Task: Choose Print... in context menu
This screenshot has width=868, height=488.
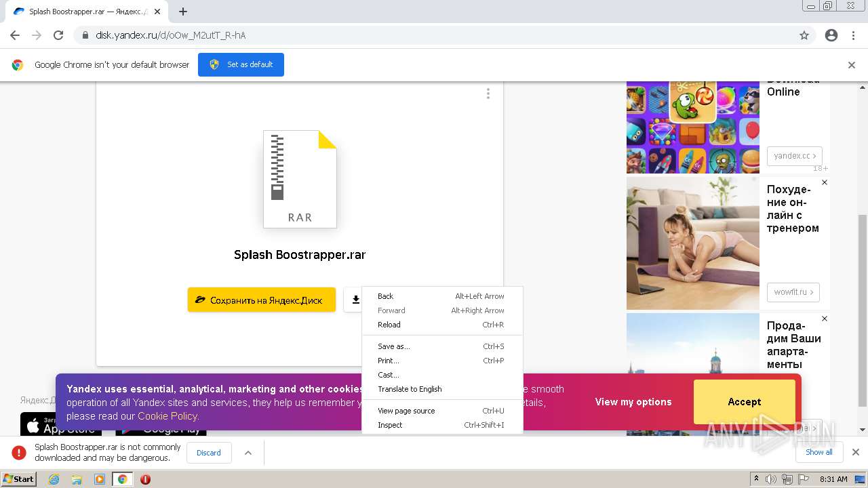Action: pos(442,361)
